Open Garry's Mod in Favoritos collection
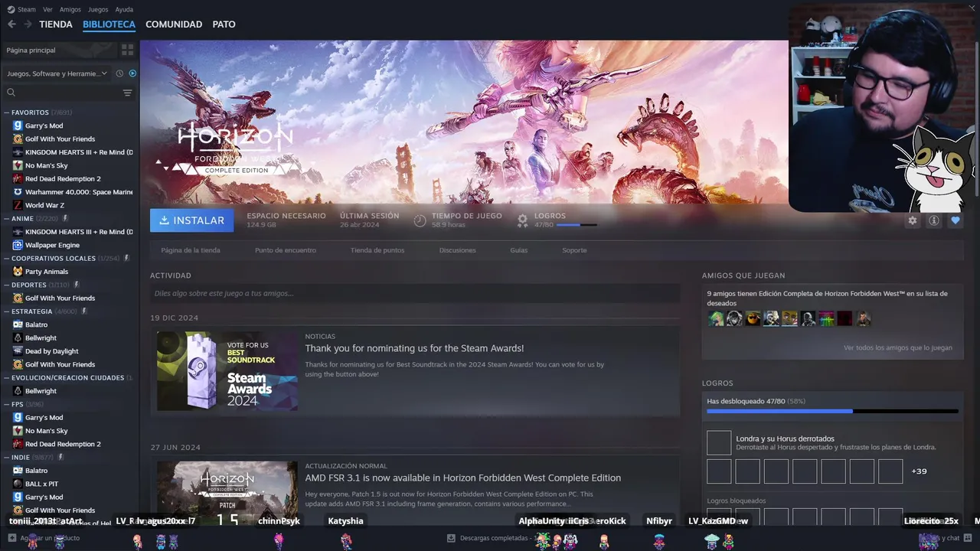The image size is (980, 551). [x=44, y=126]
